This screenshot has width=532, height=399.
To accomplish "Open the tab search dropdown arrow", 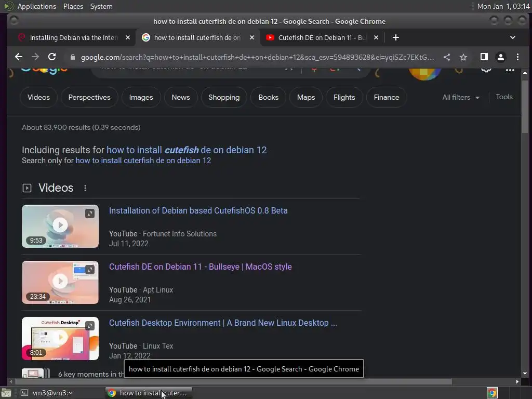I will pyautogui.click(x=513, y=37).
